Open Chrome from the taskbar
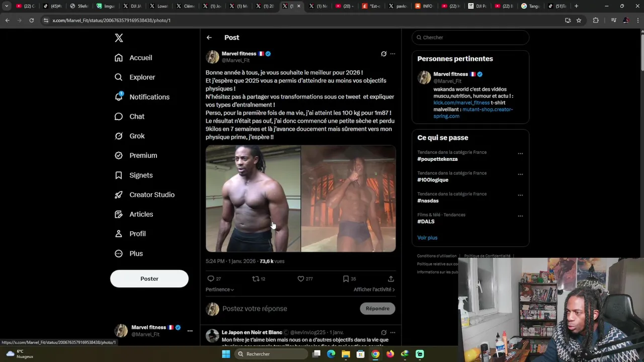 (x=375, y=354)
